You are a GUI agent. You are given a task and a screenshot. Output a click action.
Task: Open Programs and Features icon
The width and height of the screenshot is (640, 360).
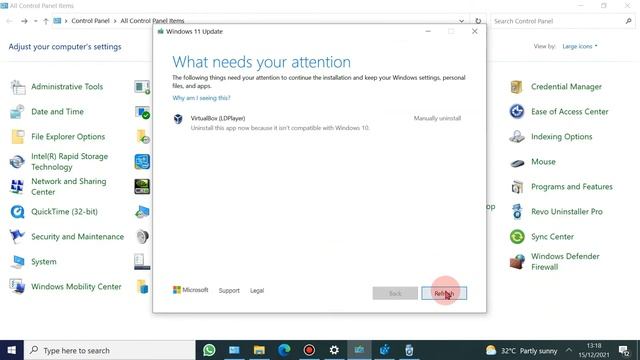[x=517, y=187]
